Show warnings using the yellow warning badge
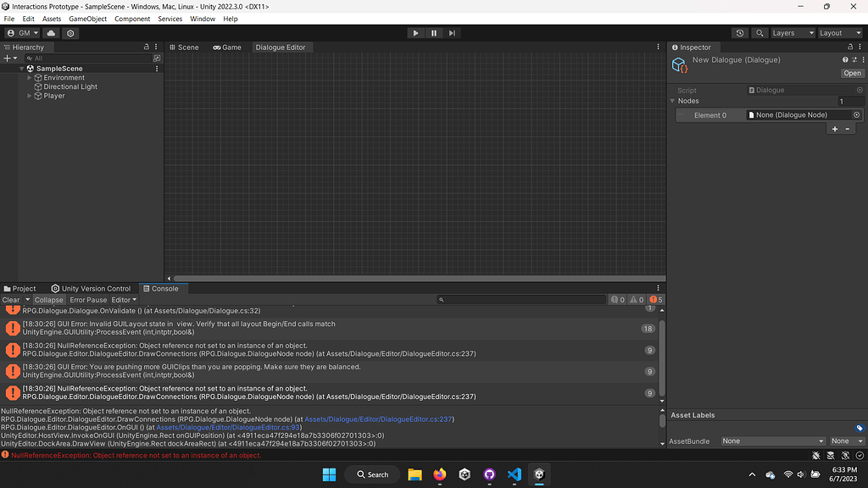This screenshot has height=488, width=868. click(634, 299)
